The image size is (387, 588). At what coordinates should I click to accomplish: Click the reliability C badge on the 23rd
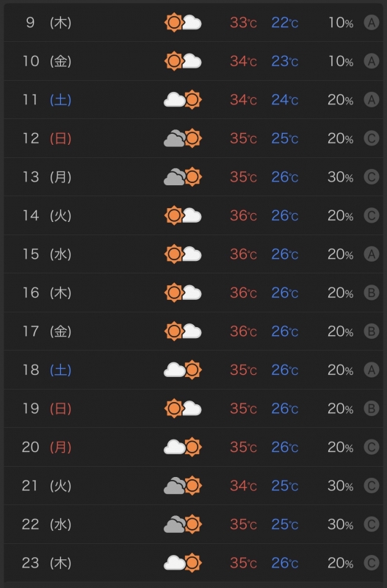[x=372, y=563]
